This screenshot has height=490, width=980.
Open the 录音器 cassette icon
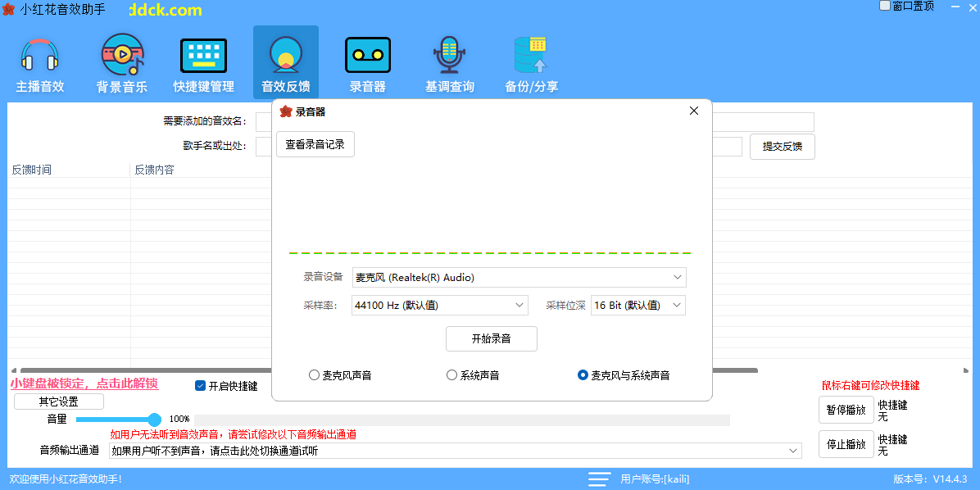(367, 56)
